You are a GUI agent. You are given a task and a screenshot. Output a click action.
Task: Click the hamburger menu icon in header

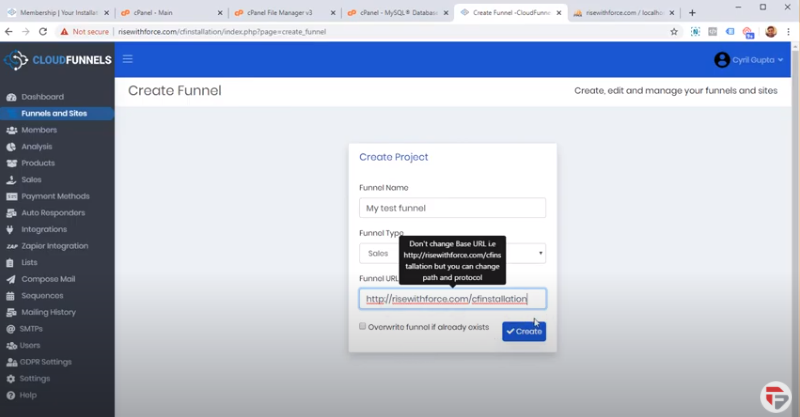(x=127, y=59)
